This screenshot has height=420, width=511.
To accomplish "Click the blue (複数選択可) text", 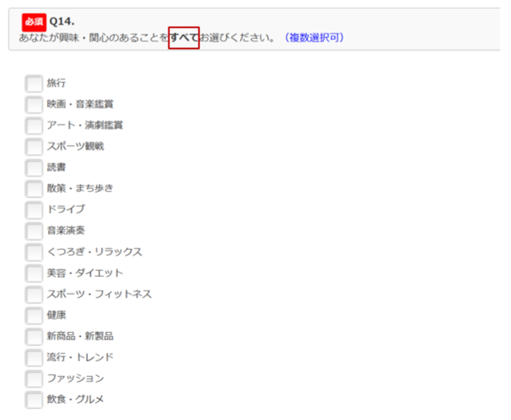I will 314,38.
